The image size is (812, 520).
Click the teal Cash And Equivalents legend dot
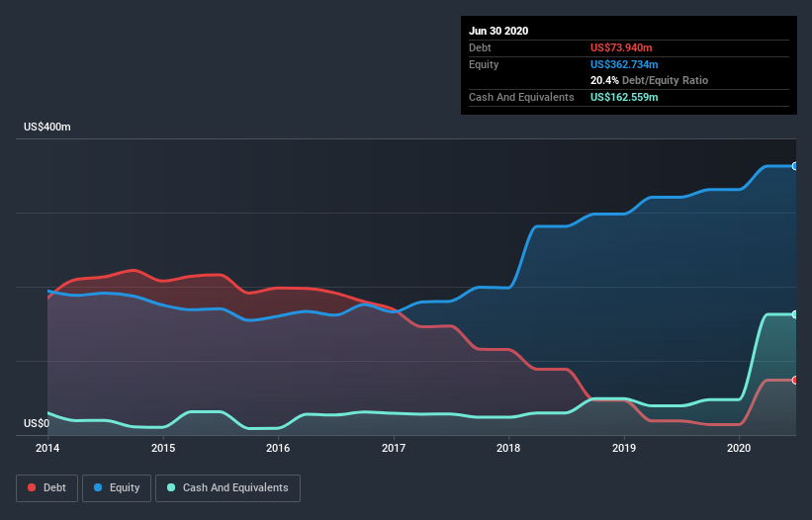(x=171, y=487)
